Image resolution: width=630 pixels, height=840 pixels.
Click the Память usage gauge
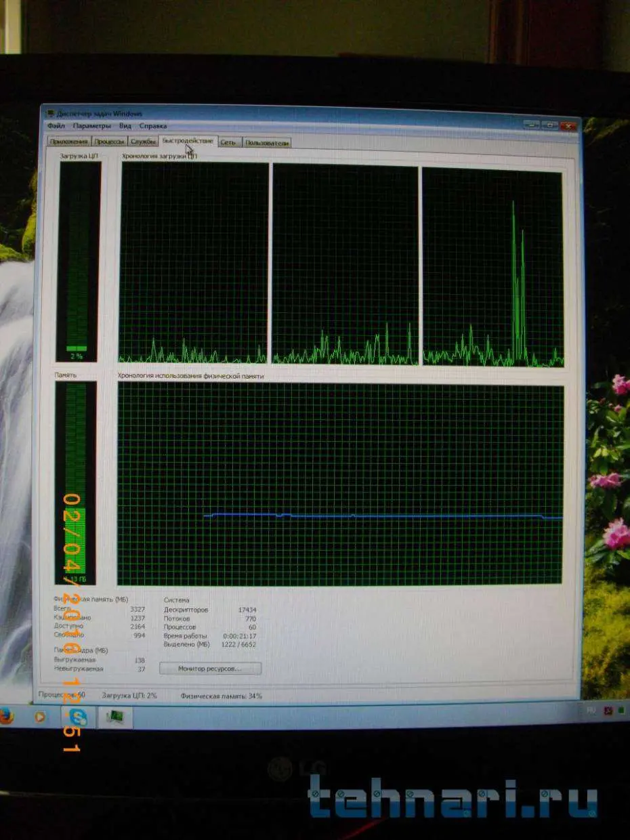click(75, 483)
